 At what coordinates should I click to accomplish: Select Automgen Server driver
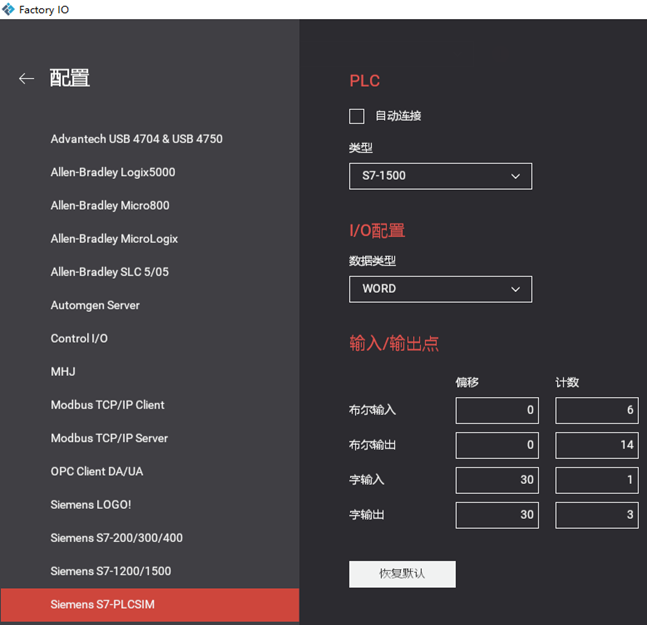pyautogui.click(x=95, y=305)
